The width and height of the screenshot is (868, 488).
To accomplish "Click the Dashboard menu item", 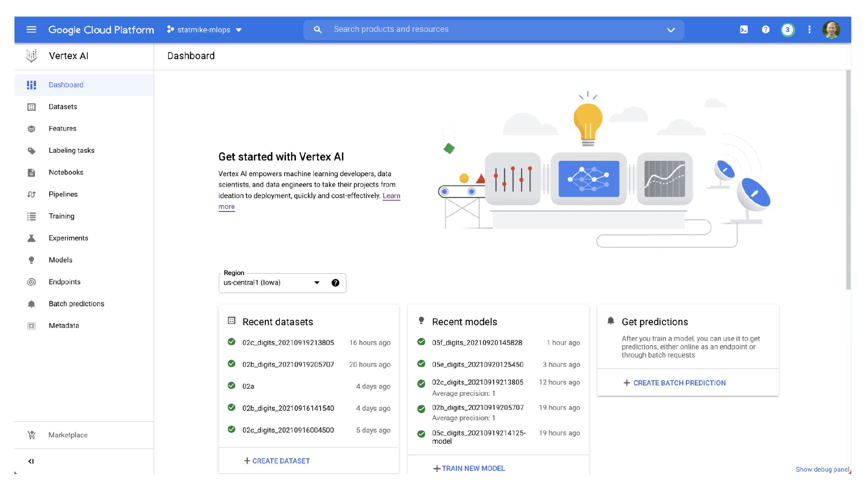I will (66, 84).
